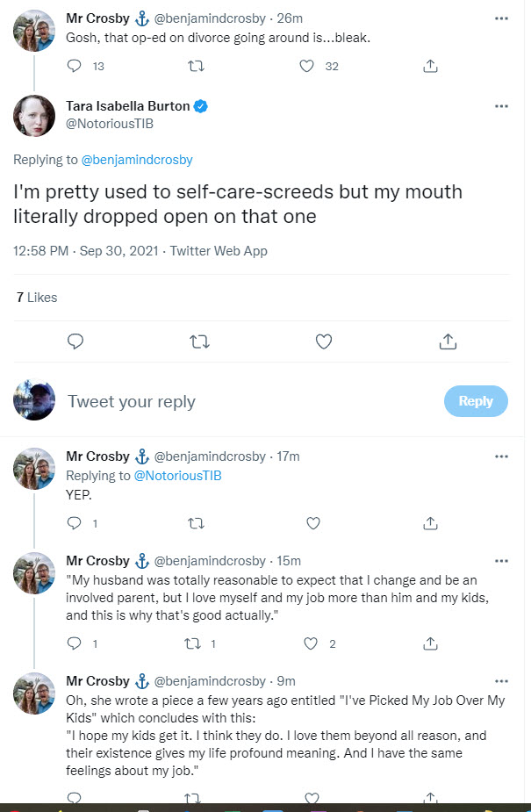Open more options on top Mr Crosby tweet
The image size is (531, 812).
[501, 18]
